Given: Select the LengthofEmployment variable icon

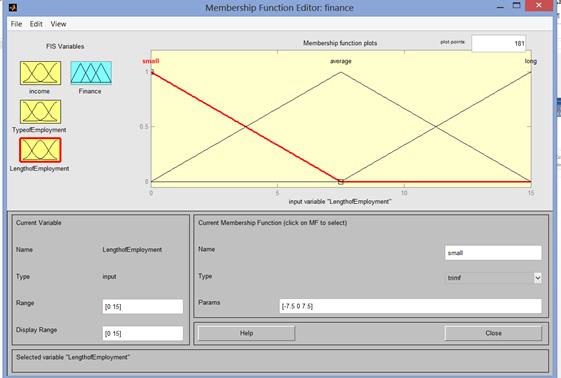Looking at the screenshot, I should pyautogui.click(x=40, y=150).
